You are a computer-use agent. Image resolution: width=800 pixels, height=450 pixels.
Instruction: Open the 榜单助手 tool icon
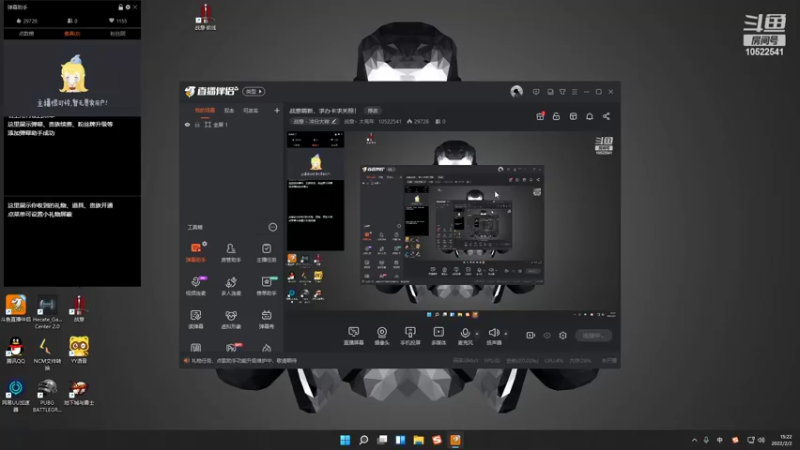click(266, 286)
